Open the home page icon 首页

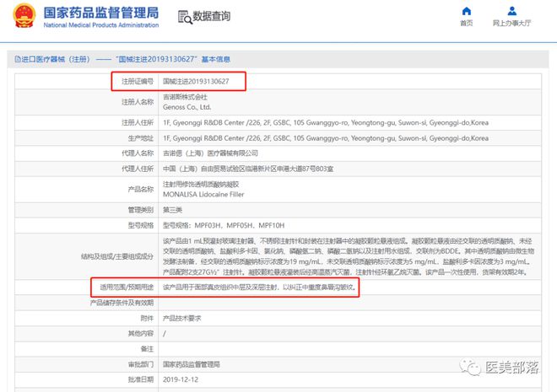pos(467,11)
